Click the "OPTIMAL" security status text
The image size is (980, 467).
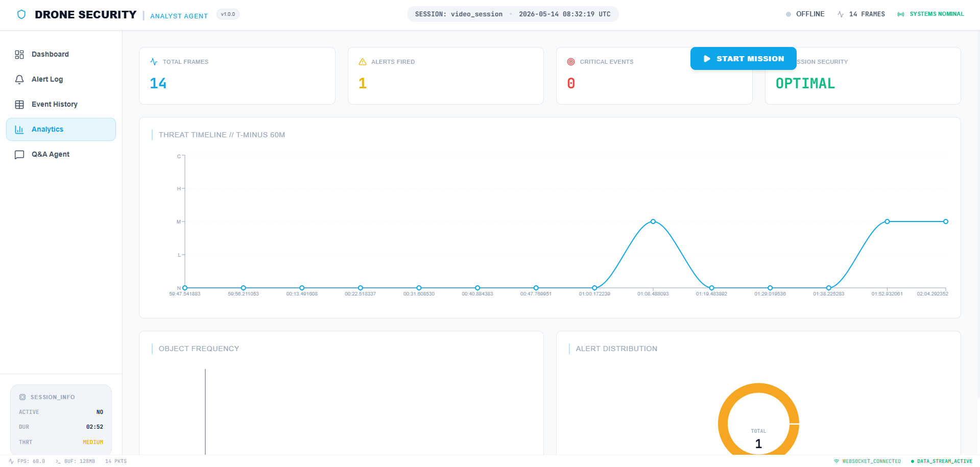(x=805, y=83)
